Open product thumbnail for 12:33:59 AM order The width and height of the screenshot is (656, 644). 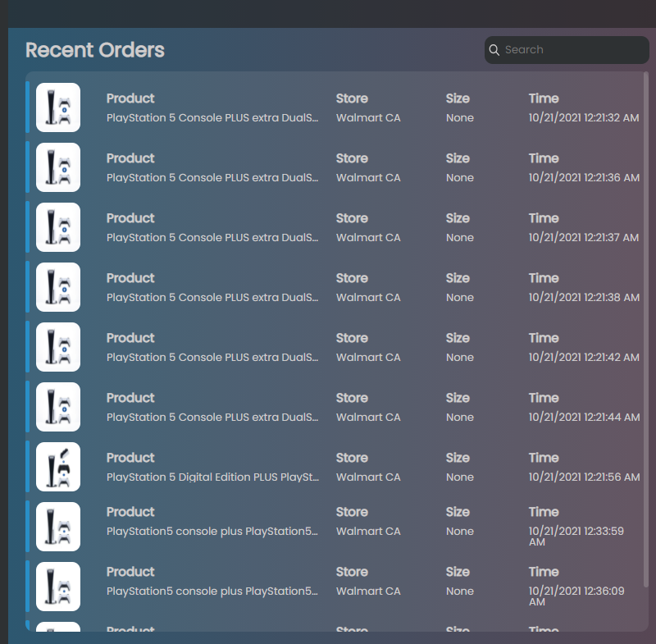[x=58, y=527]
